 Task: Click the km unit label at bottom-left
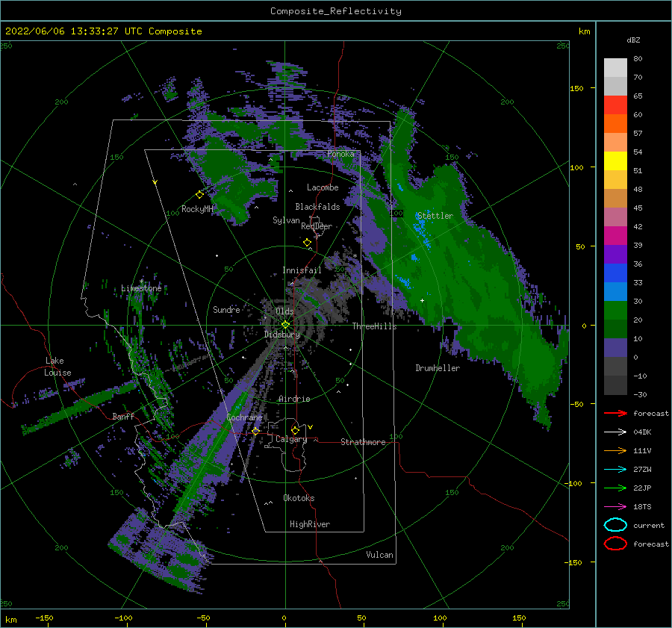pyautogui.click(x=11, y=620)
